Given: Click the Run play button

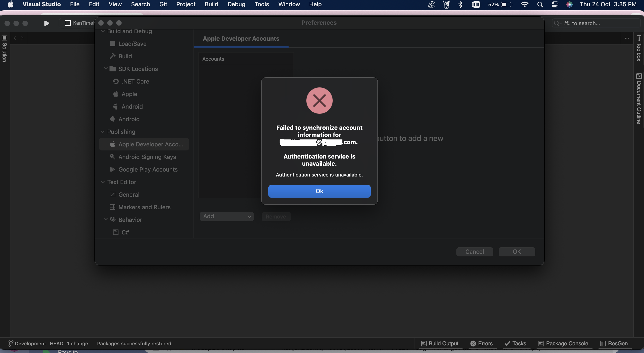Looking at the screenshot, I should tap(46, 23).
